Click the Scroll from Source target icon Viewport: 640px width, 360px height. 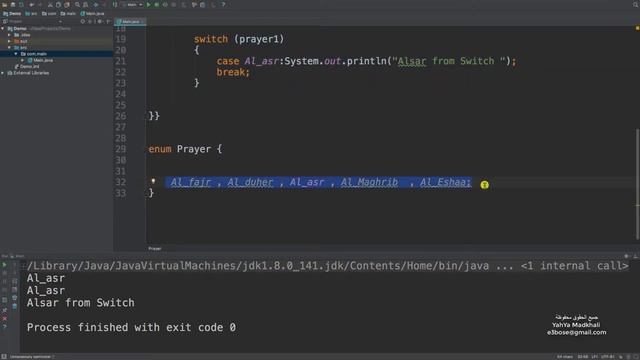[83, 21]
